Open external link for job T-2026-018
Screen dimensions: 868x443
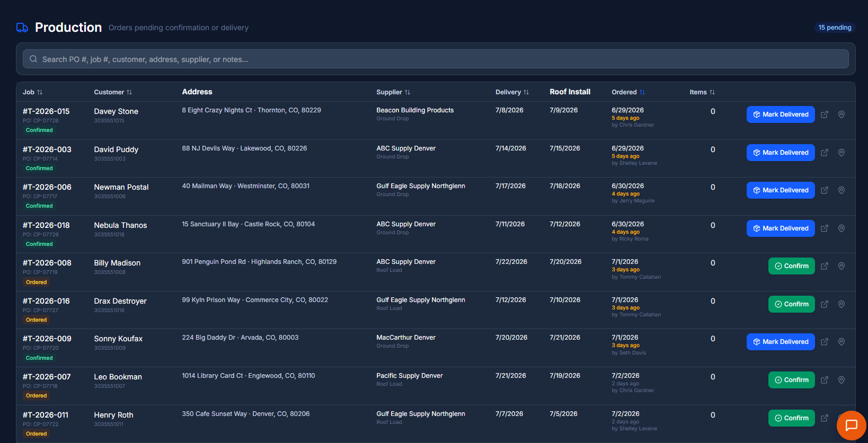click(825, 228)
